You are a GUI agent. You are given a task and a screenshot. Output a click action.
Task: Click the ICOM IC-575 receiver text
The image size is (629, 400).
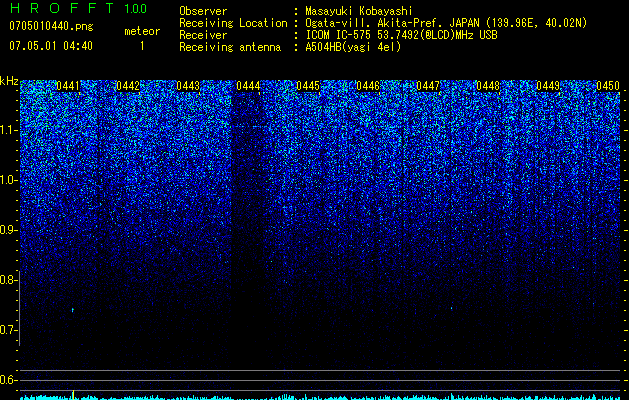pyautogui.click(x=401, y=35)
